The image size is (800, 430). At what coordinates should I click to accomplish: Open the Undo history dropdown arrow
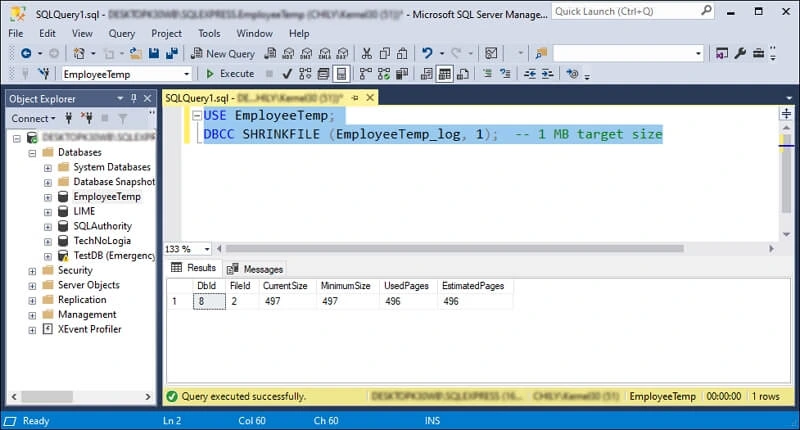pyautogui.click(x=441, y=53)
